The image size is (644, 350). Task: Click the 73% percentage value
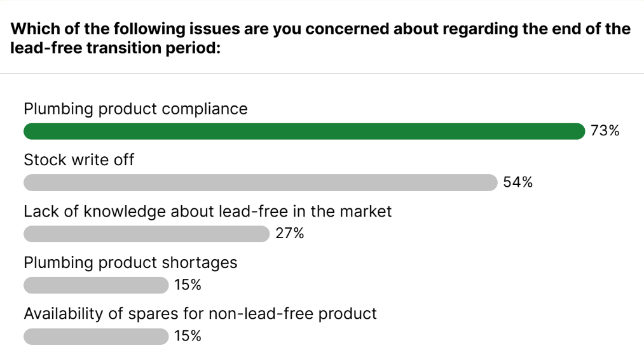point(605,131)
